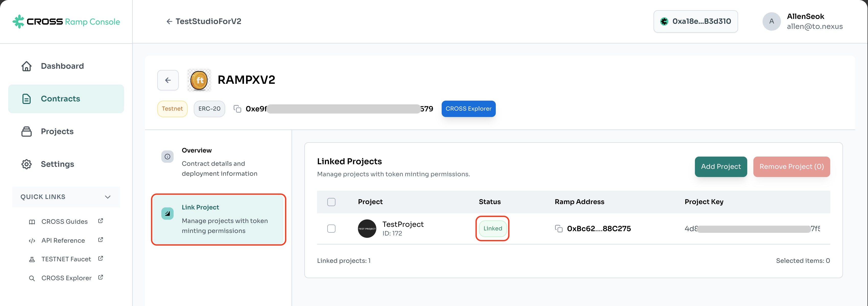Select the TestProject row checkbox

coord(331,229)
